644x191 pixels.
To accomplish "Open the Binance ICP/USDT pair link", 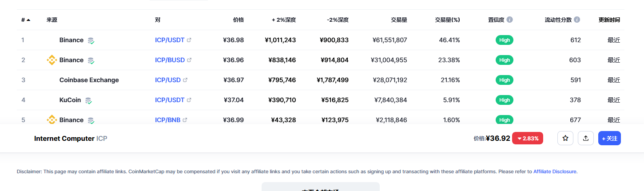I will click(x=170, y=40).
